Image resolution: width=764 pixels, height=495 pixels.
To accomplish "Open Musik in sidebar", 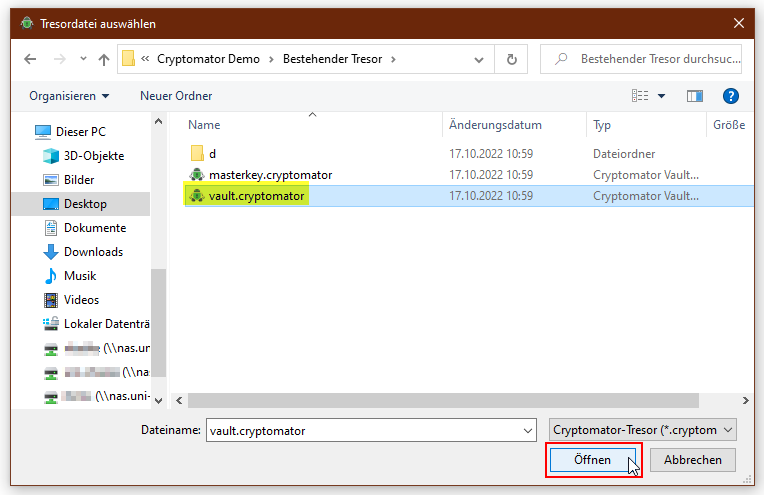I will click(80, 276).
